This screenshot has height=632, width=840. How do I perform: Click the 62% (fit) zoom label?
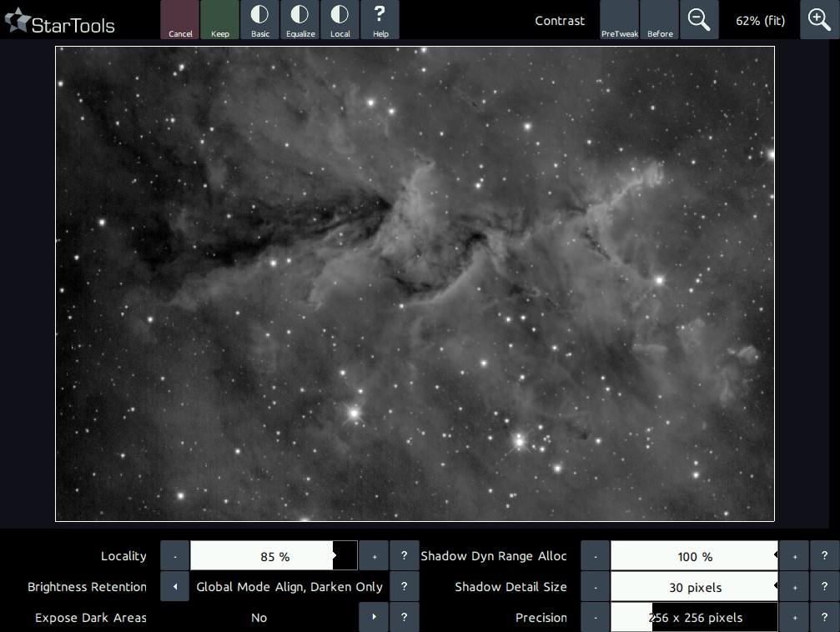pyautogui.click(x=760, y=21)
